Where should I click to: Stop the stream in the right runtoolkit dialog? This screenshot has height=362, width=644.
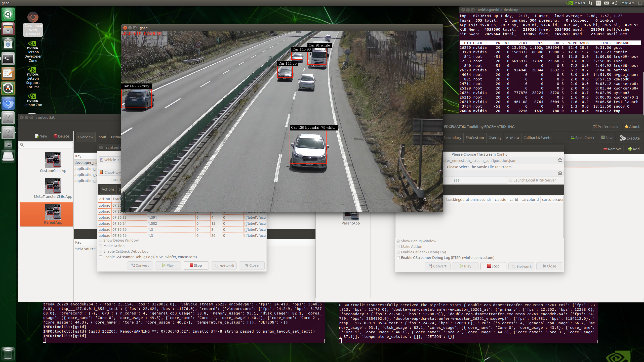coord(493,266)
